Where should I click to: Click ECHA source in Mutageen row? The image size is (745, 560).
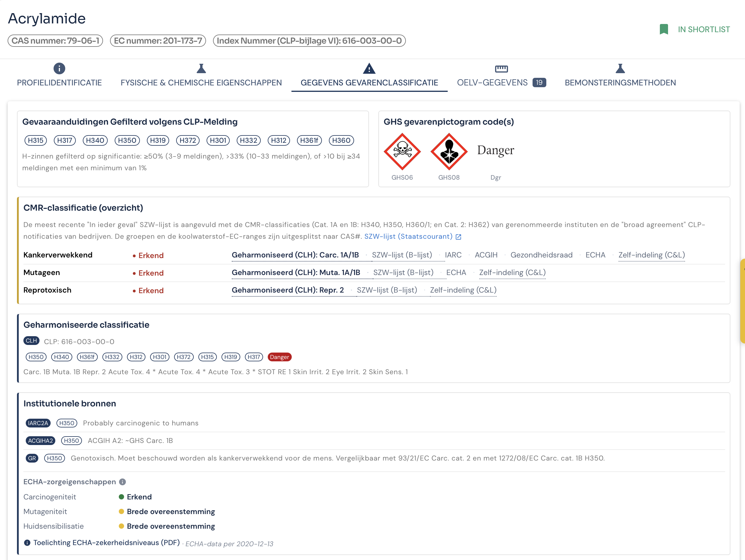(x=456, y=272)
